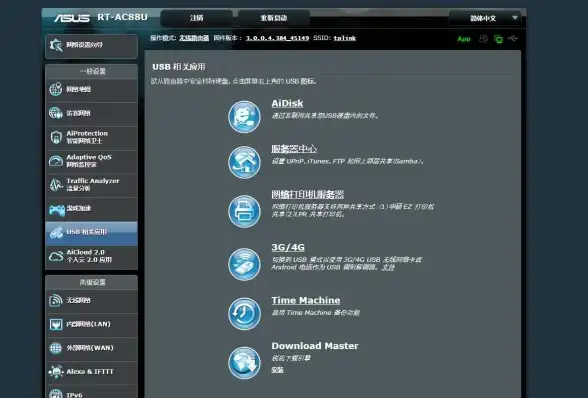Click 安装 under Download Master
The image size is (588, 398).
tap(277, 370)
